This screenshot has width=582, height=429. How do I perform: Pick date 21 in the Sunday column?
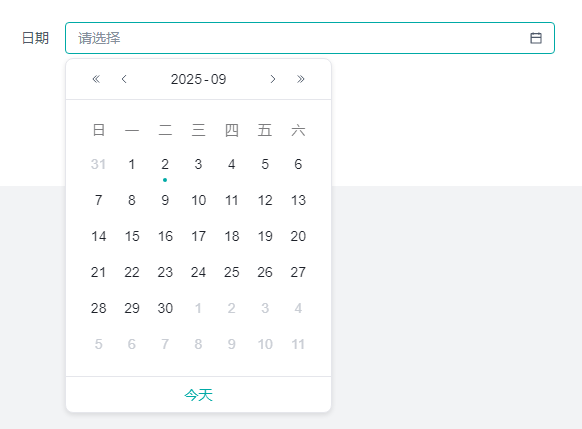click(x=98, y=272)
